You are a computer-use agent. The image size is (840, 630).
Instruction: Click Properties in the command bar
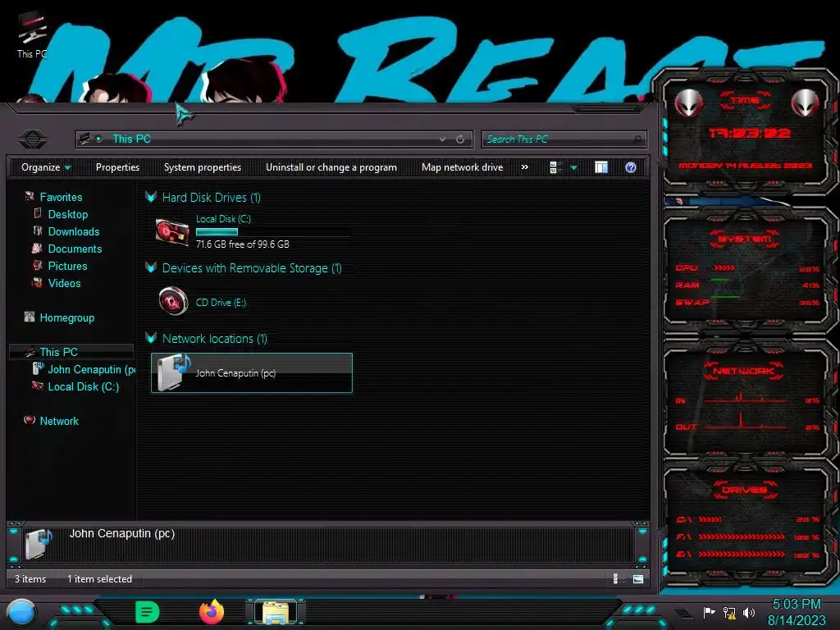tap(117, 167)
